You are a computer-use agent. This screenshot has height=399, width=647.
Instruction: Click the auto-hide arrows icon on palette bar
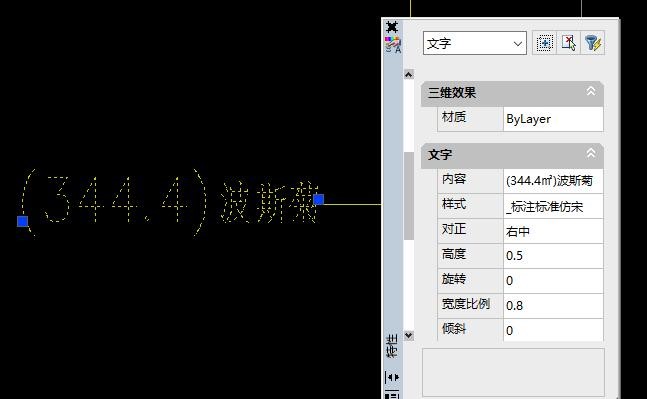(x=392, y=377)
